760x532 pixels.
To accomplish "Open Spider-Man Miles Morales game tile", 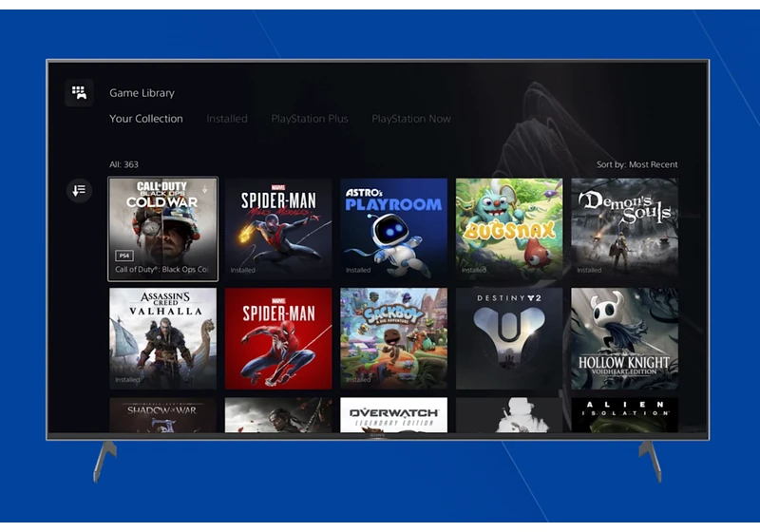I will coord(278,229).
